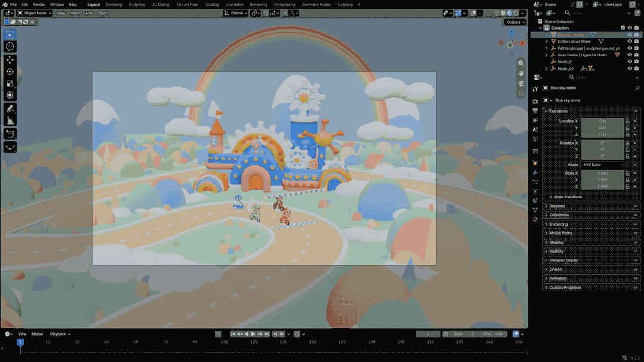Disable Blue sky dome in renders

tap(637, 35)
